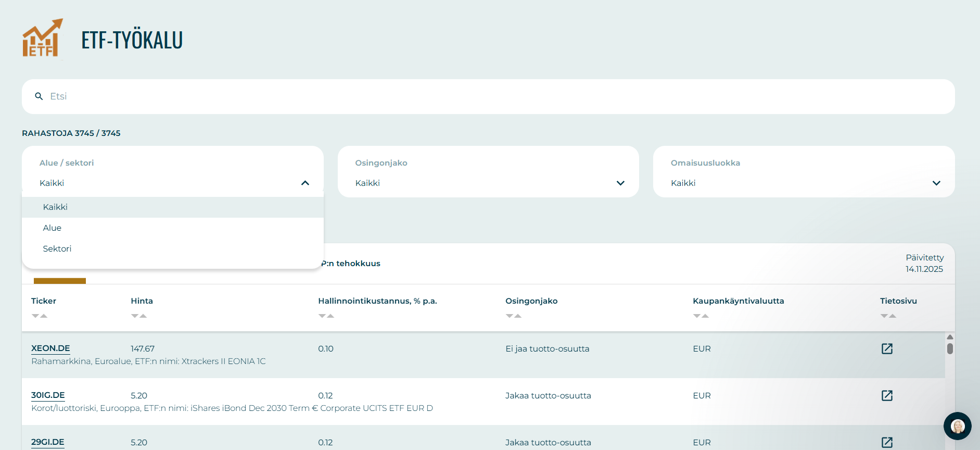Image resolution: width=980 pixels, height=450 pixels.
Task: Sort by Hinta column arrows
Action: tap(139, 316)
